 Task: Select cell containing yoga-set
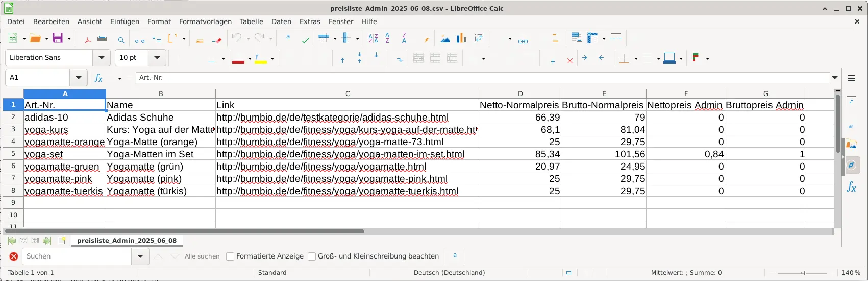pyautogui.click(x=65, y=154)
